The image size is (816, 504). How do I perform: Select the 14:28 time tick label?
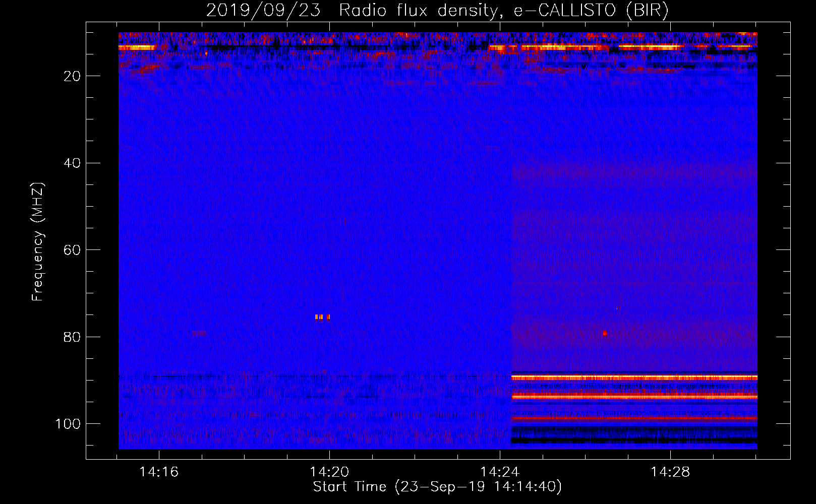tap(670, 472)
